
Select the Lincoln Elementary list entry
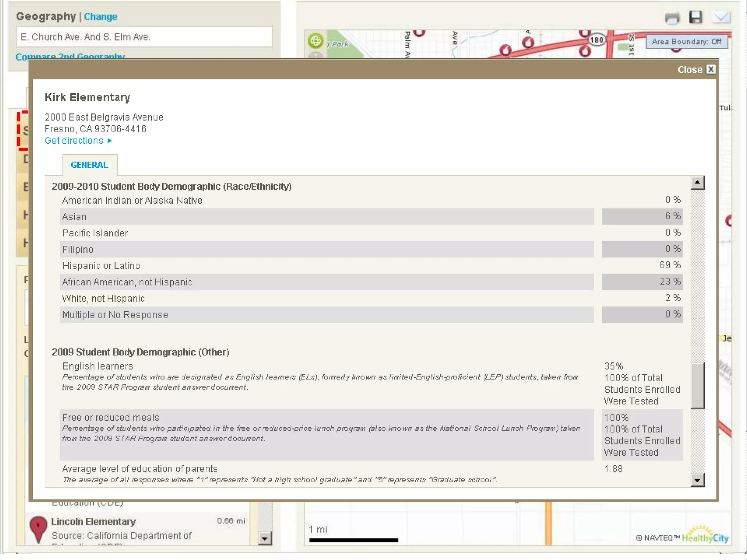93,522
